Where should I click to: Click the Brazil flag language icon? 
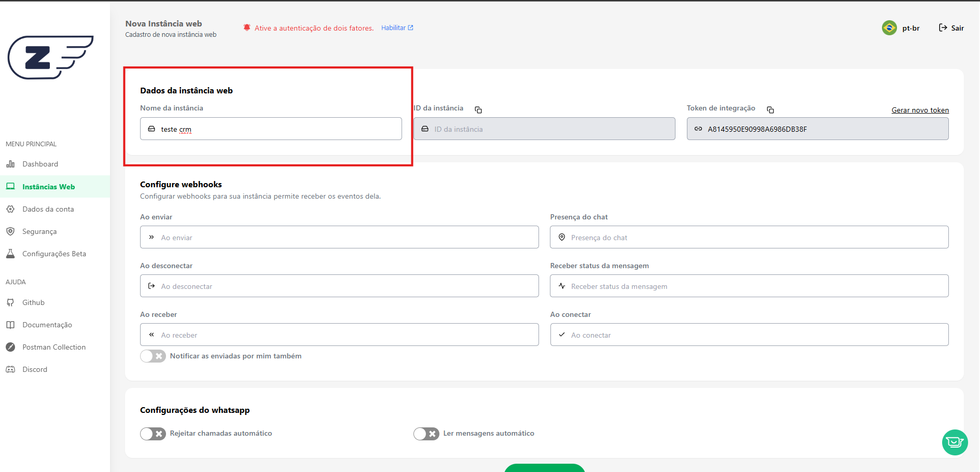click(x=889, y=27)
